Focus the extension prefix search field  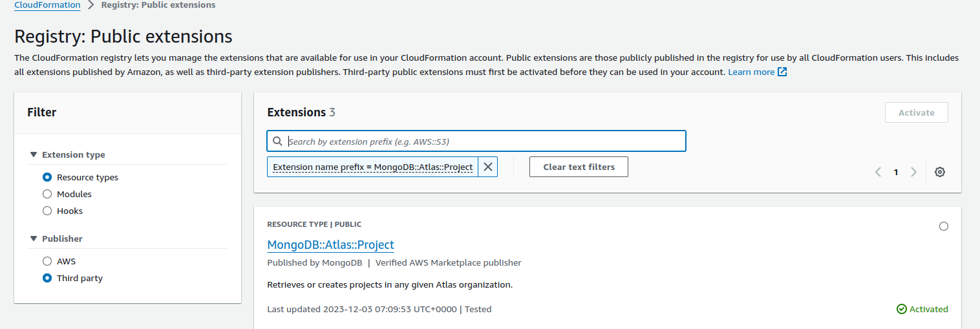point(476,142)
